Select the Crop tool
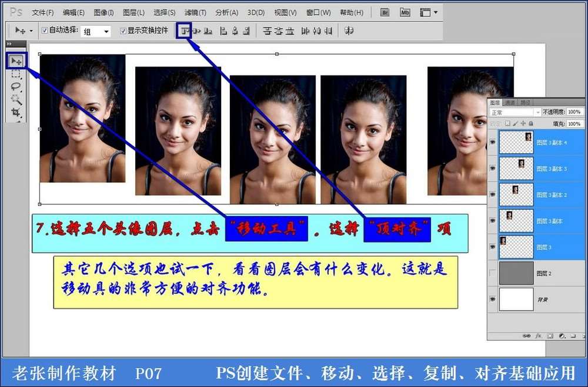588x387 pixels. (x=16, y=112)
